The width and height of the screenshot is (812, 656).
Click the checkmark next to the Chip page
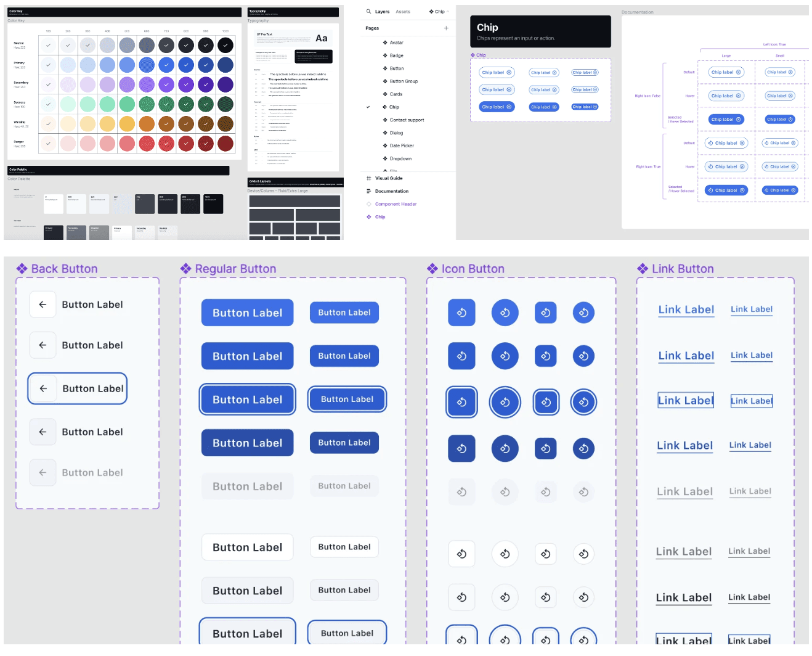369,107
